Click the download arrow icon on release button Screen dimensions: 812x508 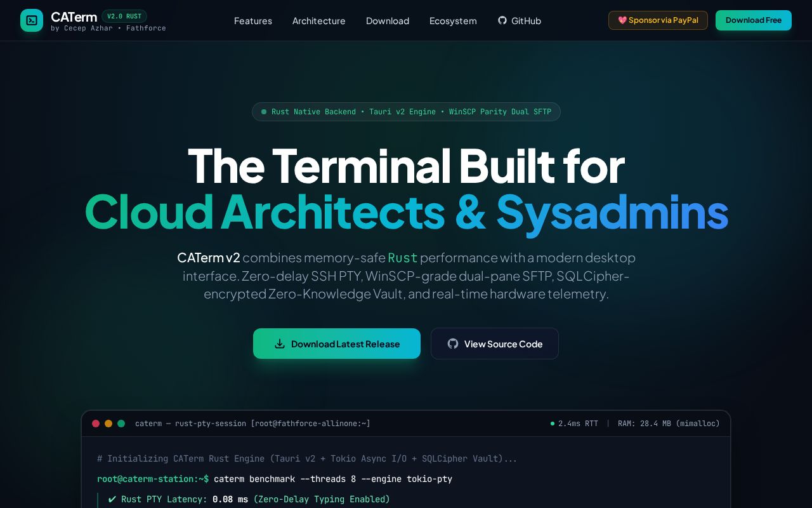pyautogui.click(x=279, y=344)
